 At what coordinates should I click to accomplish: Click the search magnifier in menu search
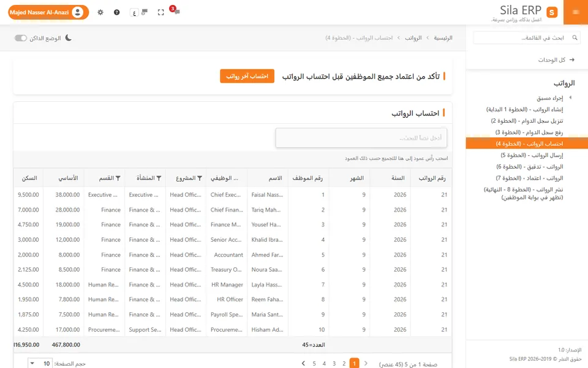point(575,37)
